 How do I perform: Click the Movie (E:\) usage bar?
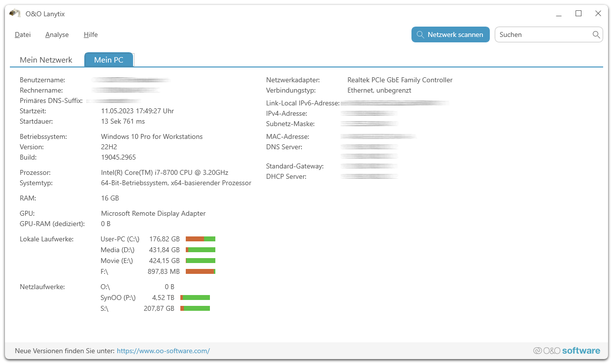click(x=201, y=261)
